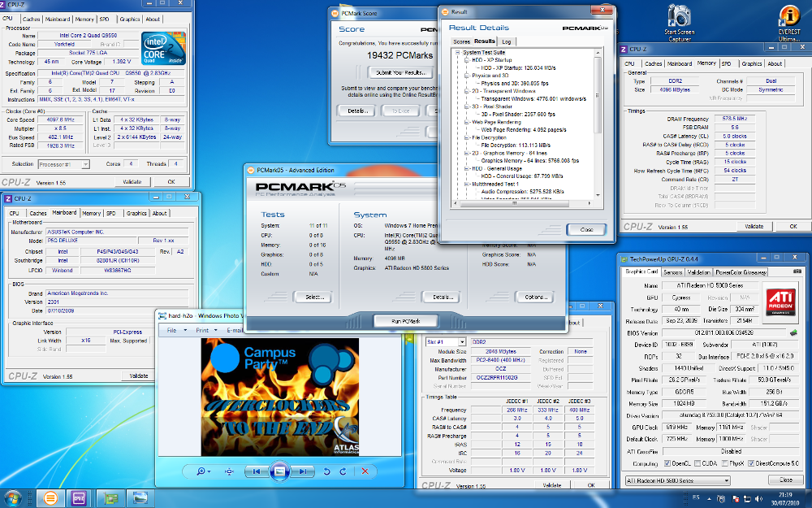
Task: Click Result tree scroll down arrow
Action: [x=598, y=195]
